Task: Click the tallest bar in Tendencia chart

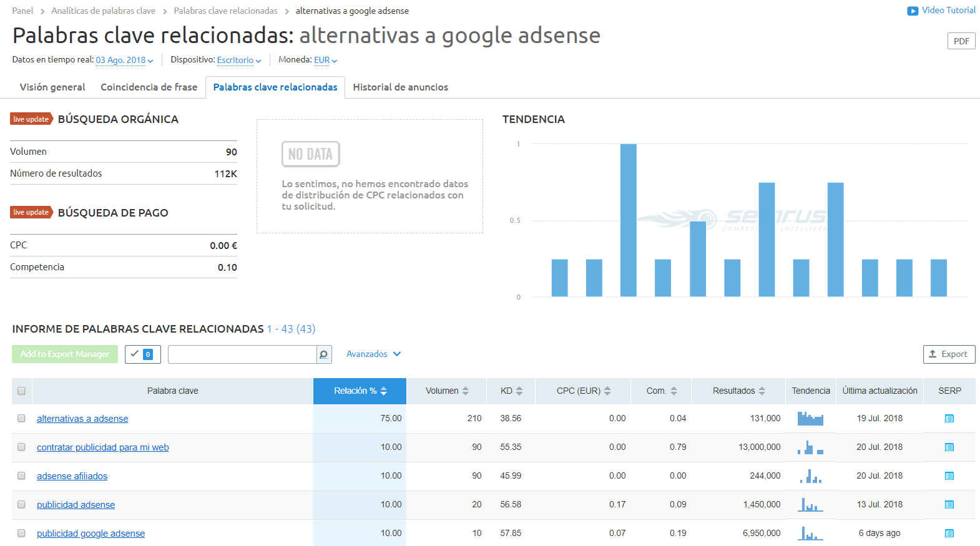Action: click(x=628, y=220)
